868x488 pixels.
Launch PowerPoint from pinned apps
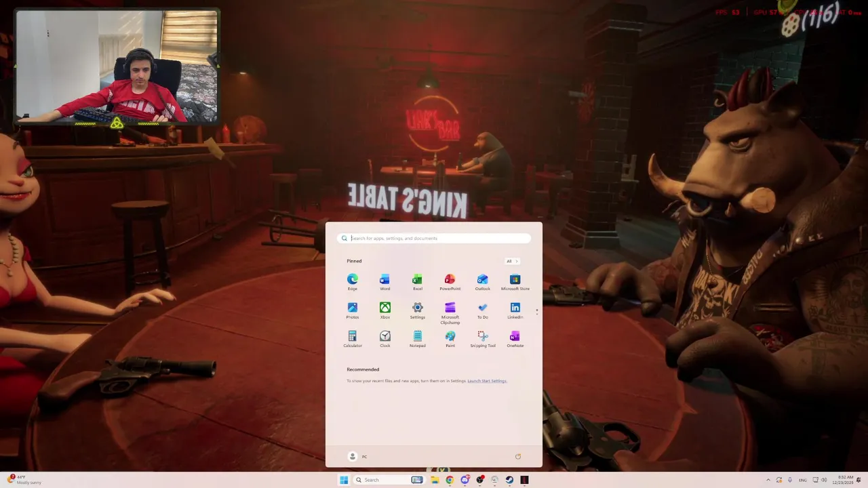tap(450, 283)
